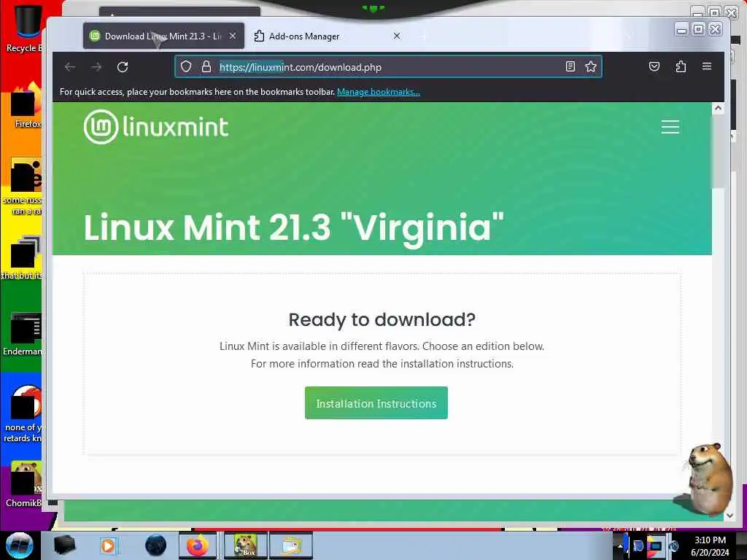Open the Windows Start orb
The width and height of the screenshot is (747, 560).
pyautogui.click(x=20, y=545)
